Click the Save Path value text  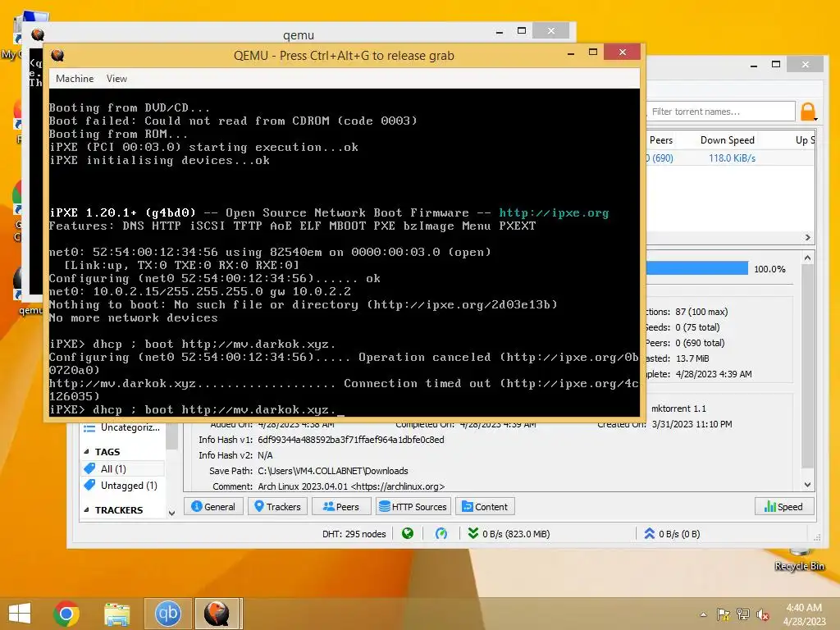333,471
